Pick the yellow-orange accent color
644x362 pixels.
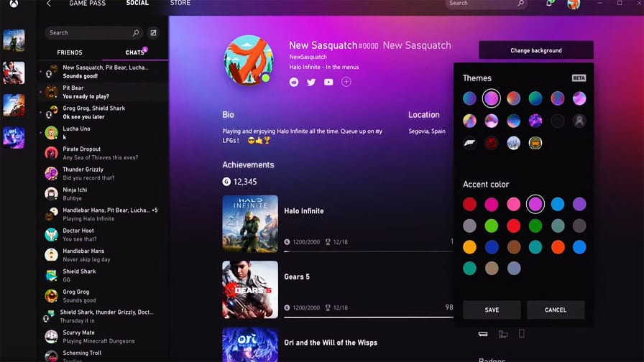tap(469, 247)
